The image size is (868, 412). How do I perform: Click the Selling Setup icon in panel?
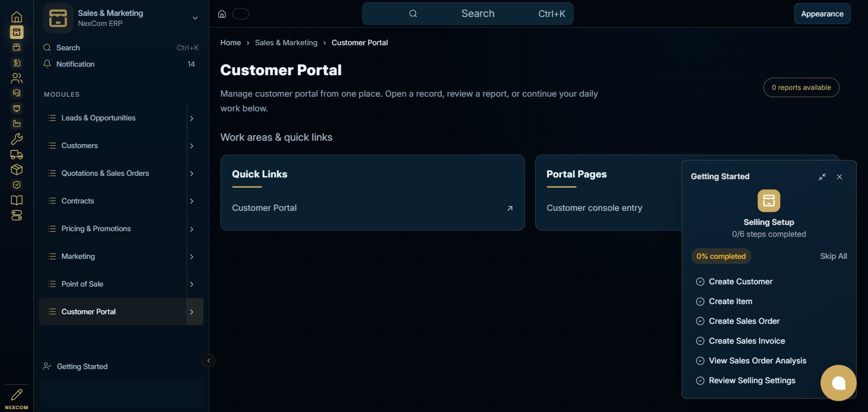tap(769, 201)
